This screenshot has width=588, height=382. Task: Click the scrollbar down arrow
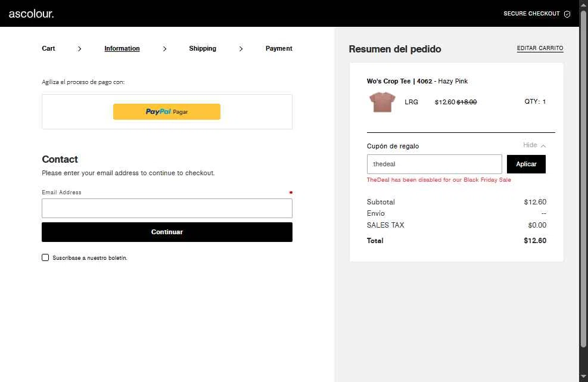tap(583, 377)
